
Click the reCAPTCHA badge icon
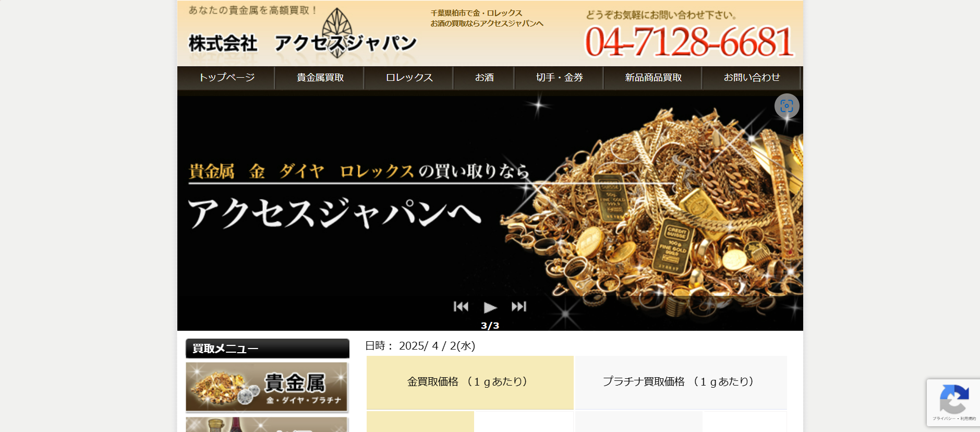(x=954, y=400)
